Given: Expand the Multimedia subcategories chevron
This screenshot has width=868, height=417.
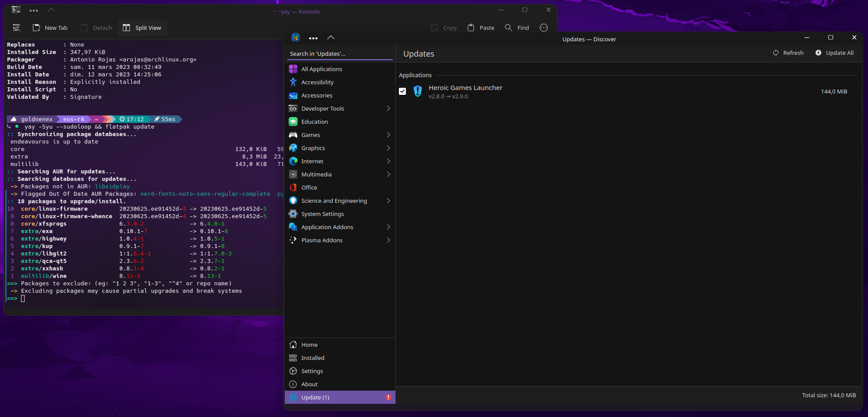Looking at the screenshot, I should coord(388,174).
